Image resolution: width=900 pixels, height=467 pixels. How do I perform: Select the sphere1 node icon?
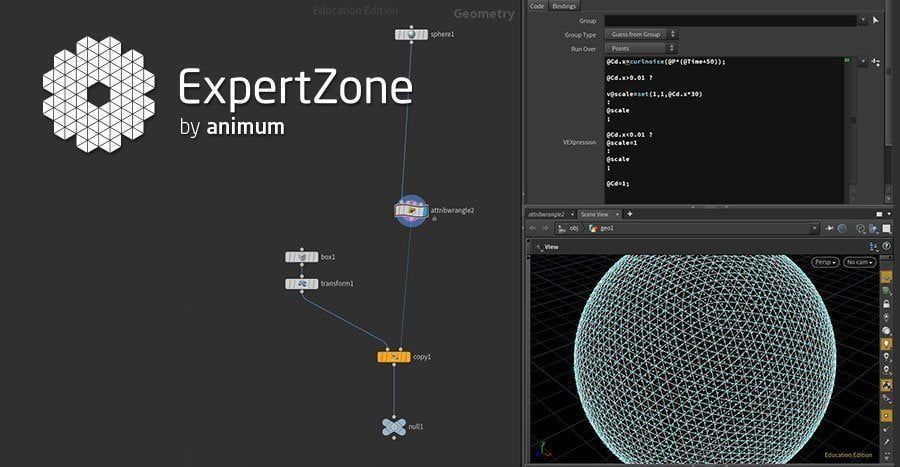pos(411,34)
